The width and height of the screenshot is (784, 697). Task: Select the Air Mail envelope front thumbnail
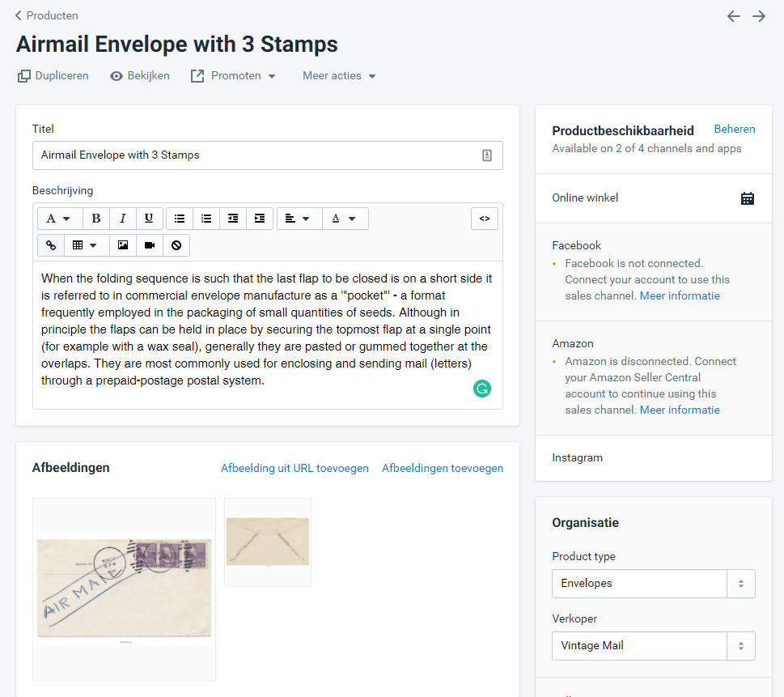[x=124, y=589]
